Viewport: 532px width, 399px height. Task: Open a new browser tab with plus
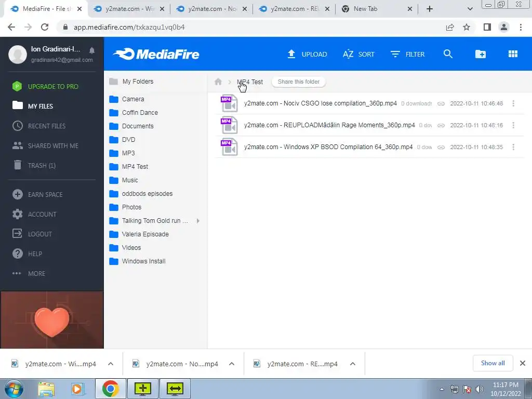(x=430, y=9)
